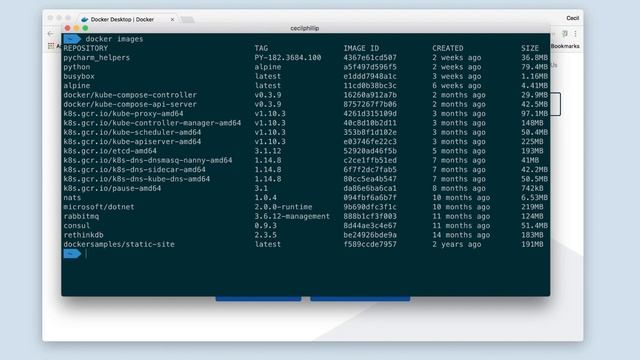Click the 225MB size value

[532, 142]
